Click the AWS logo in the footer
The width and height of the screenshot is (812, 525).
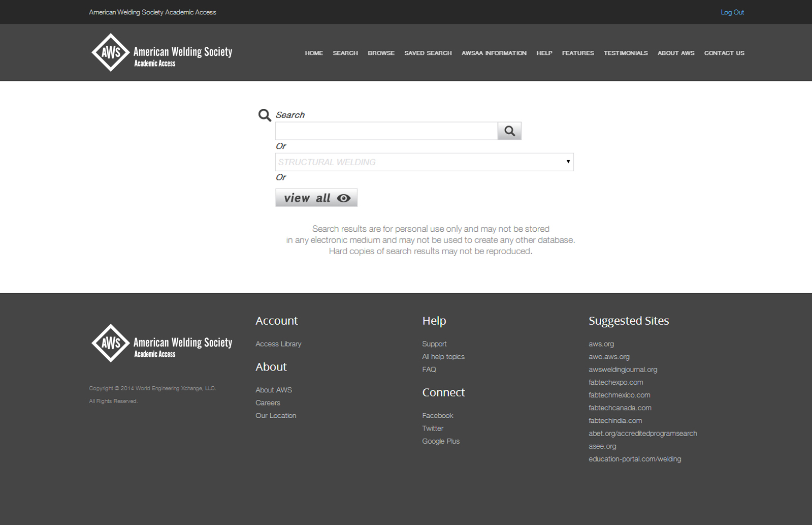(x=161, y=344)
